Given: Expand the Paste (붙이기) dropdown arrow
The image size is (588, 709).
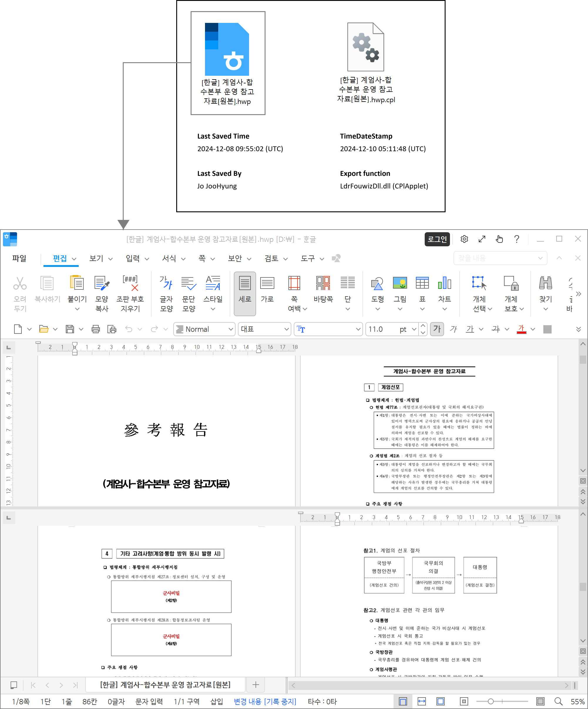Looking at the screenshot, I should pos(77,309).
